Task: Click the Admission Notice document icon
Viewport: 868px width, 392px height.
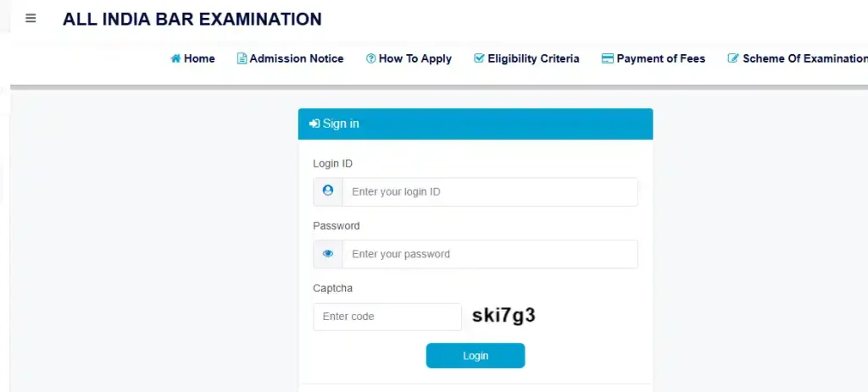Action: coord(242,59)
